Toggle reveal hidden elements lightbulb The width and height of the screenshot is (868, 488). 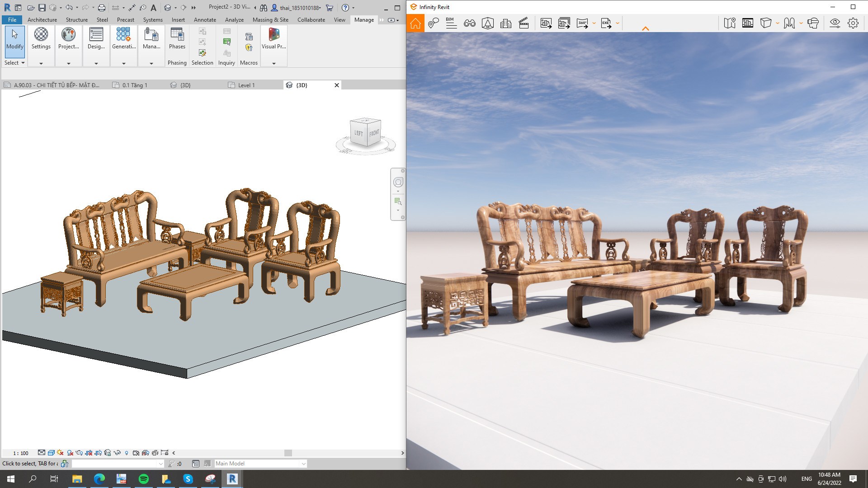127,453
